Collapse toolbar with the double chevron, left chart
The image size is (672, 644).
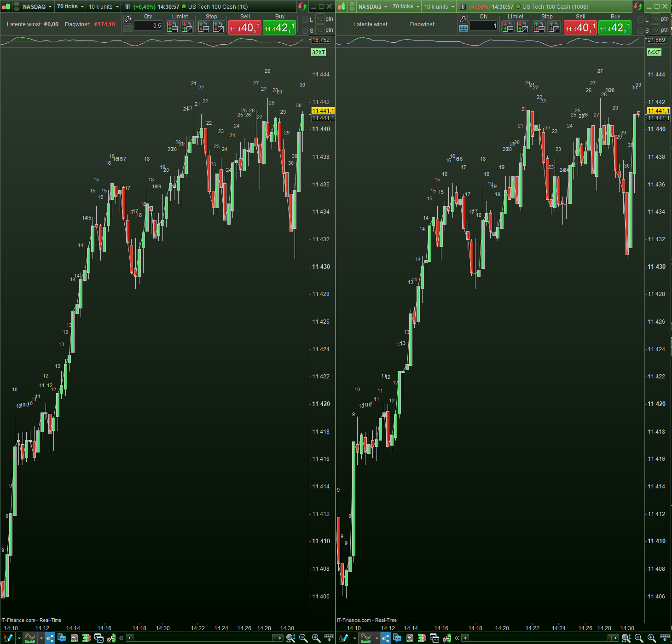pyautogui.click(x=122, y=638)
